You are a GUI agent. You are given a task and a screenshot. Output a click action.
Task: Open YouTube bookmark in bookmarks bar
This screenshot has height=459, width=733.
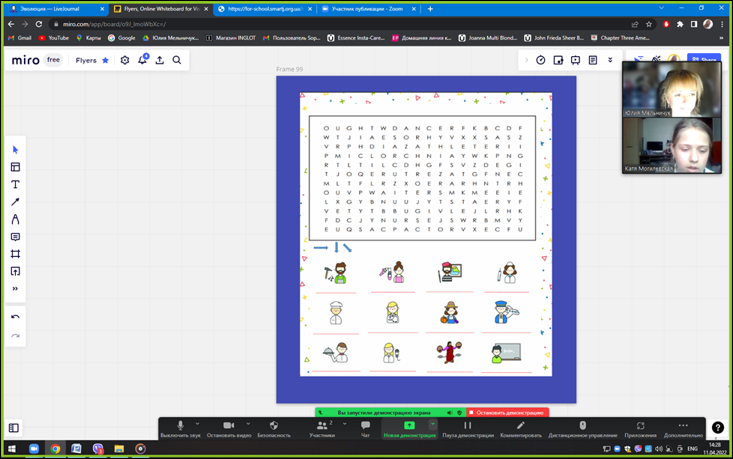click(54, 38)
